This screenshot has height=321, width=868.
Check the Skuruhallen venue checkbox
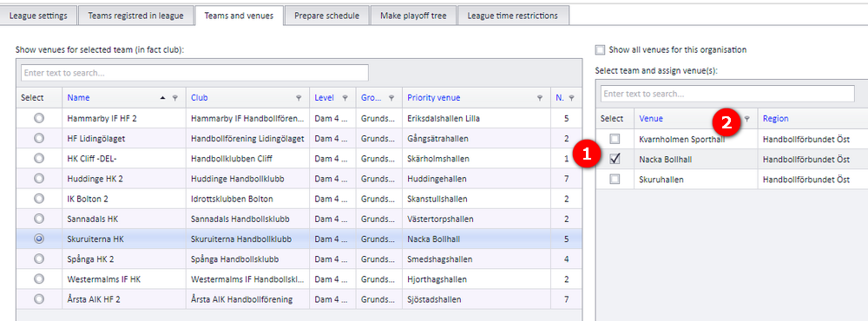tap(615, 179)
